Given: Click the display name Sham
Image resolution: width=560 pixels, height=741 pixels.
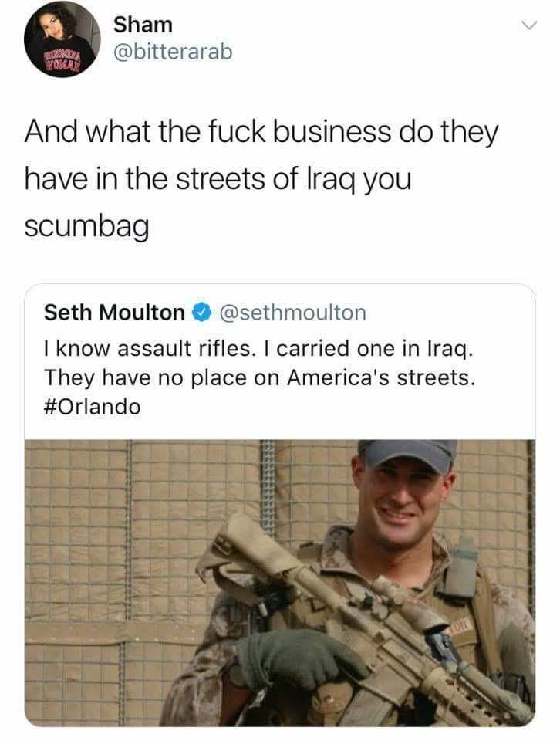Looking at the screenshot, I should 143,25.
